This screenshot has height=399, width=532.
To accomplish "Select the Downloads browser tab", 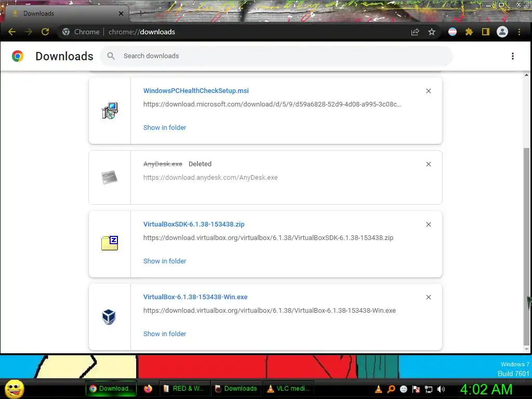I will [x=66, y=14].
